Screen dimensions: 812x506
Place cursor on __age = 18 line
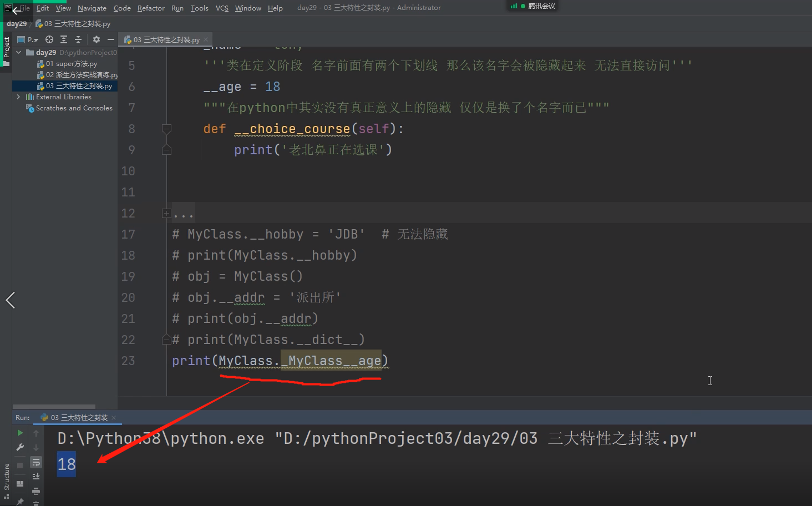242,87
